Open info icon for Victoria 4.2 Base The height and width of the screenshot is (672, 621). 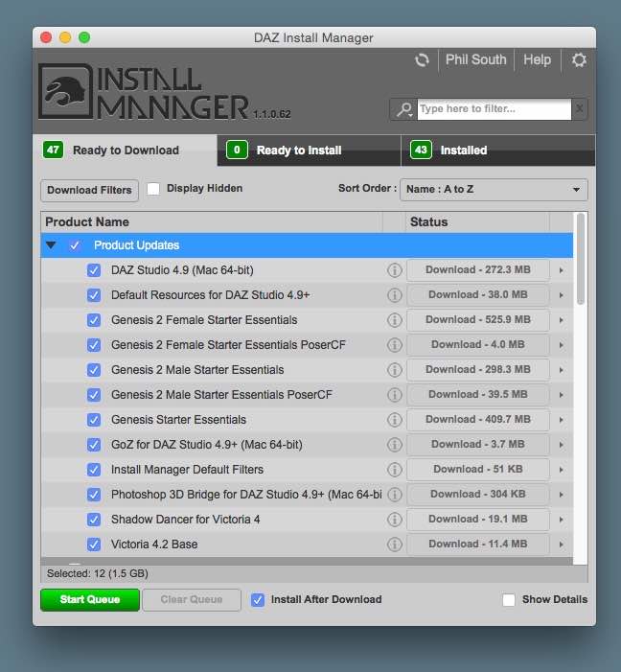394,544
